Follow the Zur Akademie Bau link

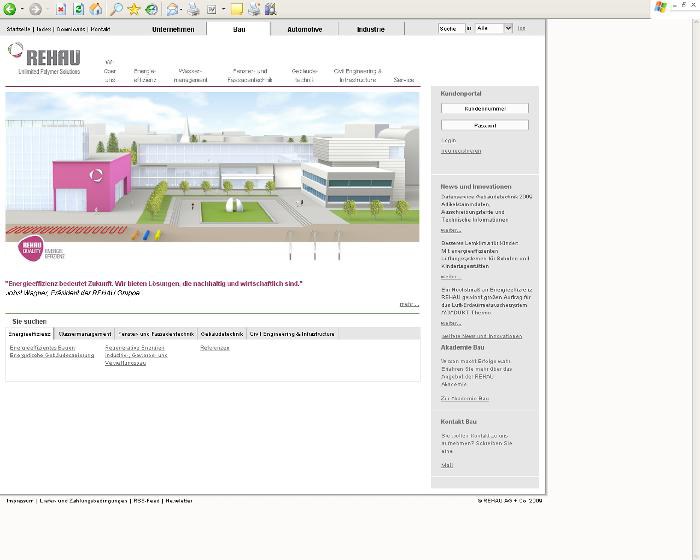tap(464, 398)
